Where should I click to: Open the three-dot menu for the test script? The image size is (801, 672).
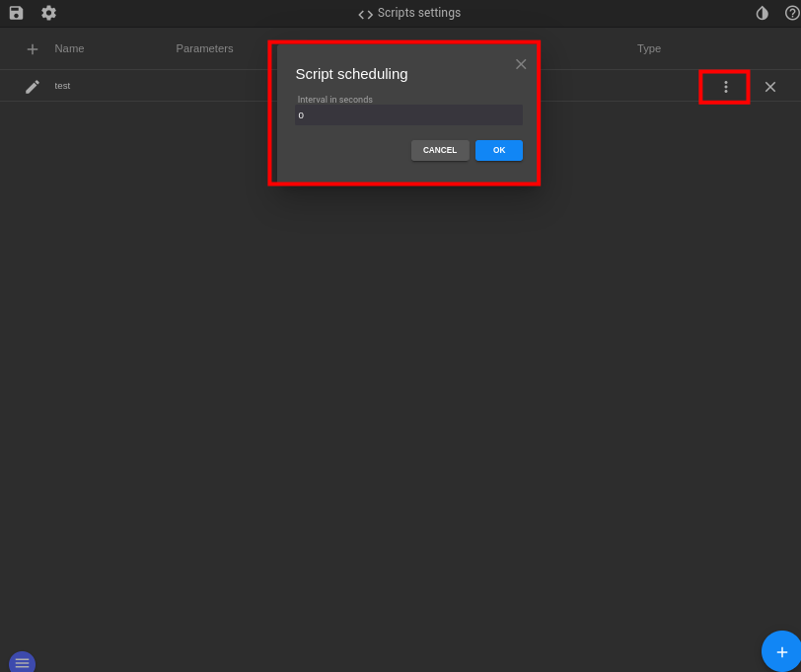[725, 86]
